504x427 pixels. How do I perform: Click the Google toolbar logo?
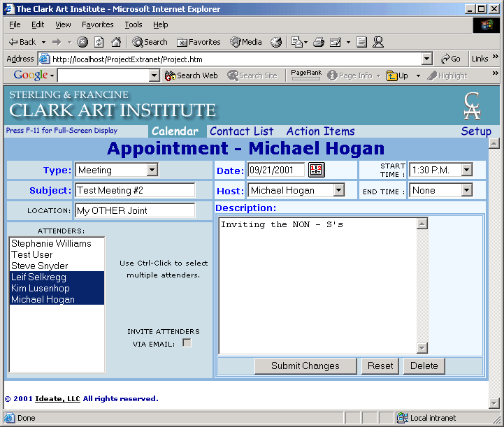point(31,75)
